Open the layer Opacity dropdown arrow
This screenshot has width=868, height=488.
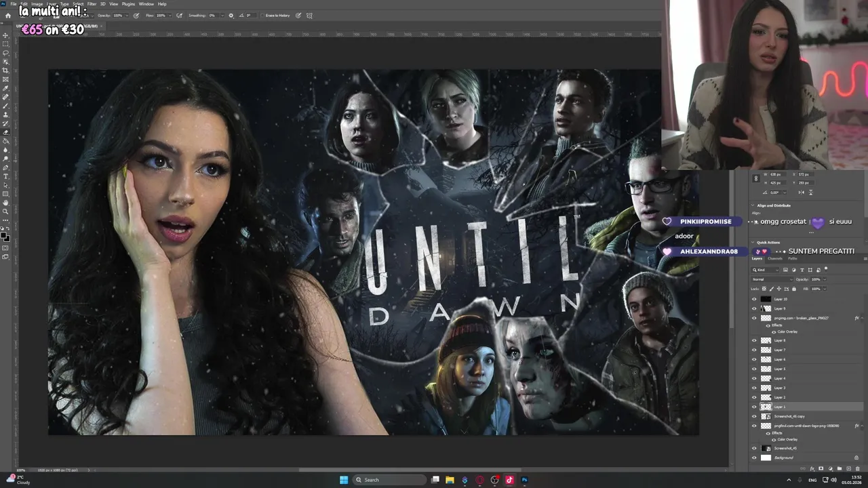pyautogui.click(x=825, y=279)
